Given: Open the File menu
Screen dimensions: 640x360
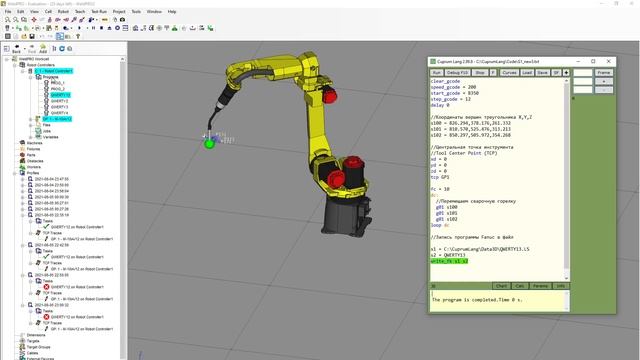Looking at the screenshot, I should (x=8, y=11).
